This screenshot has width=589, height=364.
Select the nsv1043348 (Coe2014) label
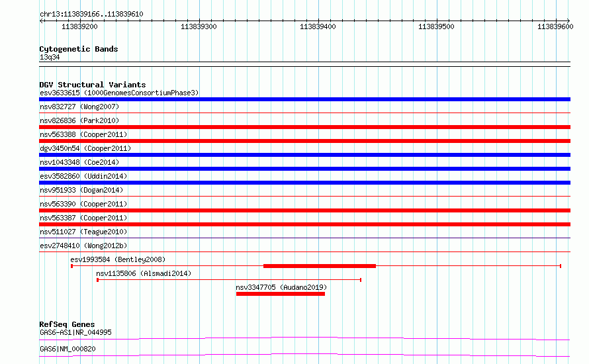click(x=79, y=162)
